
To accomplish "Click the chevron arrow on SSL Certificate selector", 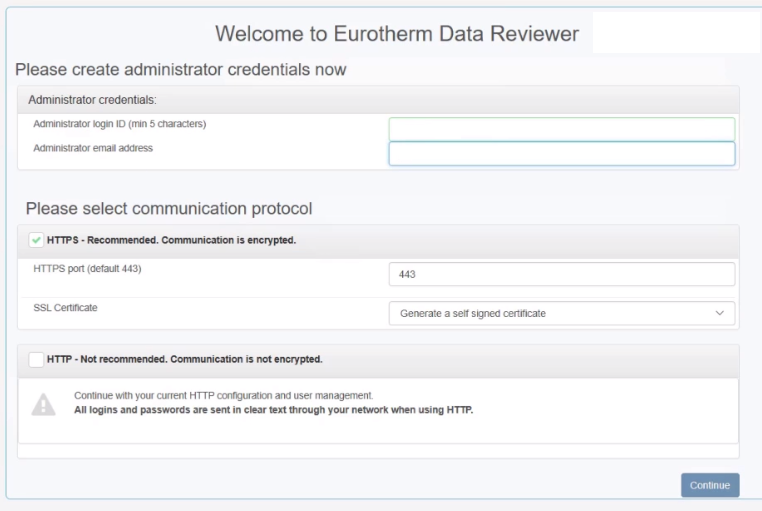I will pos(719,313).
